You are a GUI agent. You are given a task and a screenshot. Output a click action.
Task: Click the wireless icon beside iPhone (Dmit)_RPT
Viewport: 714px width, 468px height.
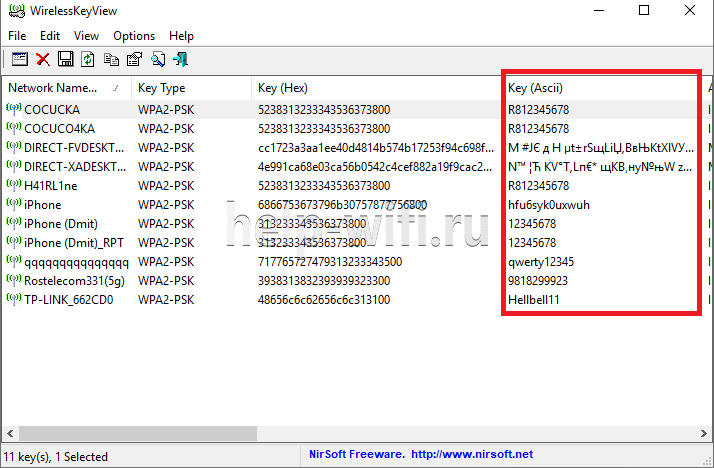coord(14,242)
